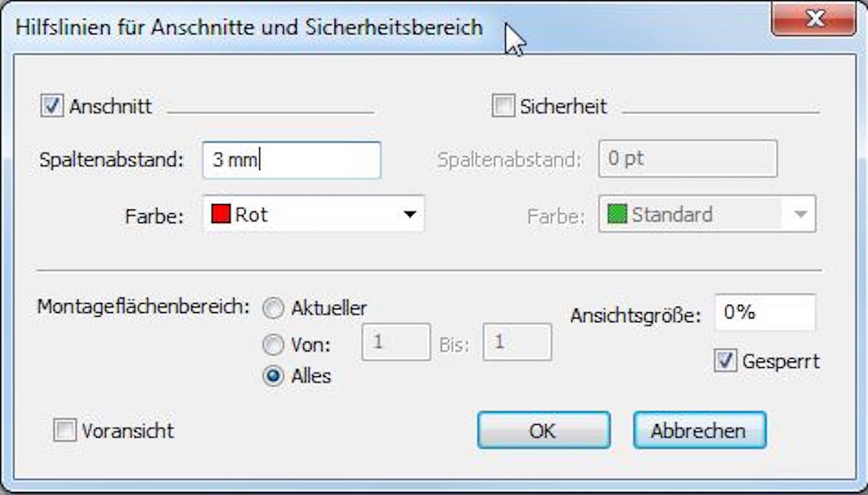Select the Aktueller radio button
Image resolution: width=868 pixels, height=495 pixels.
click(x=273, y=309)
